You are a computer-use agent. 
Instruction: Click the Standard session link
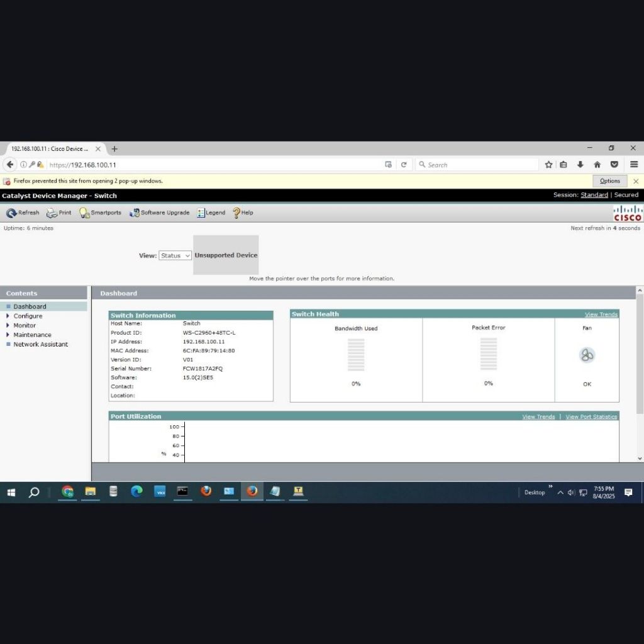pyautogui.click(x=594, y=195)
